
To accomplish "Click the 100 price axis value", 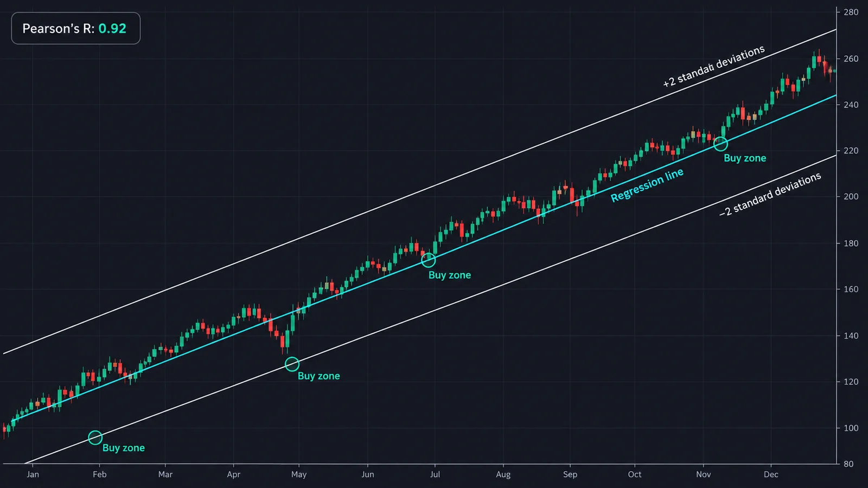I will 851,428.
